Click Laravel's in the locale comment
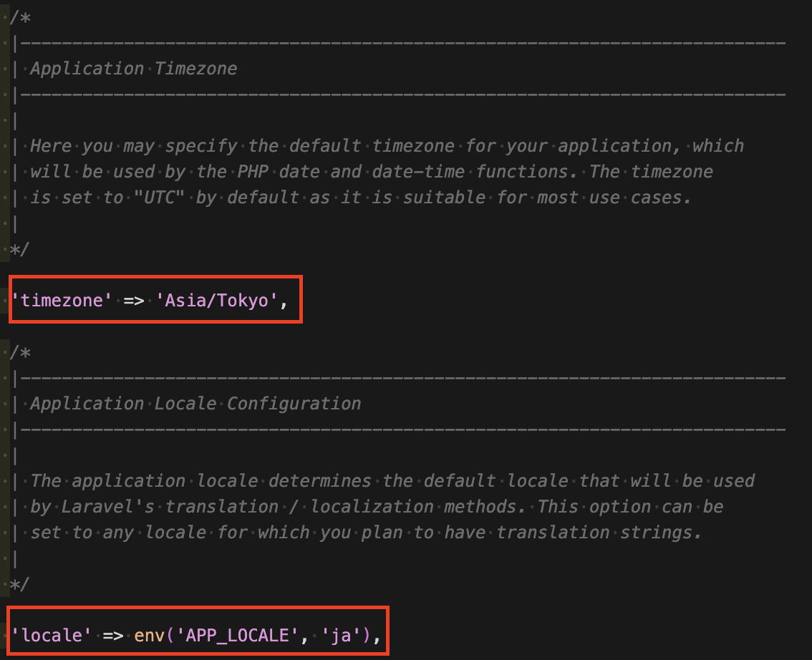 point(107,507)
